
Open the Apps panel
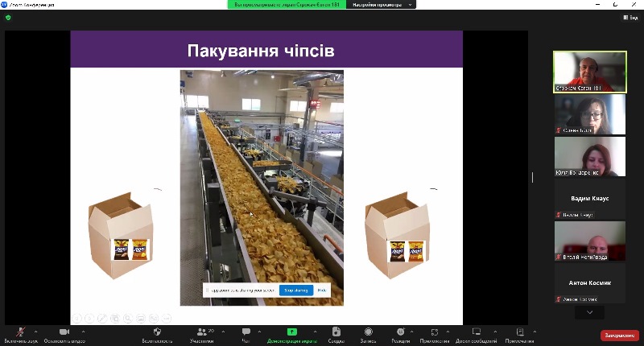pyautogui.click(x=435, y=335)
